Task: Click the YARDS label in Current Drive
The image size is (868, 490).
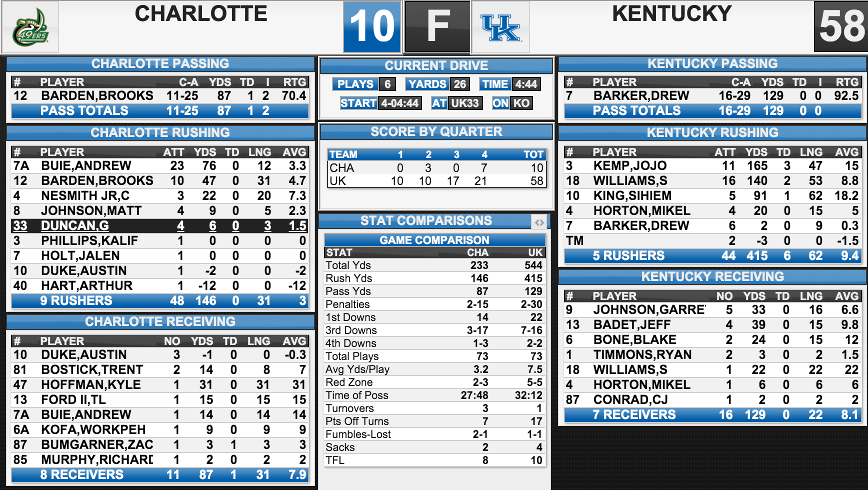Action: (427, 84)
